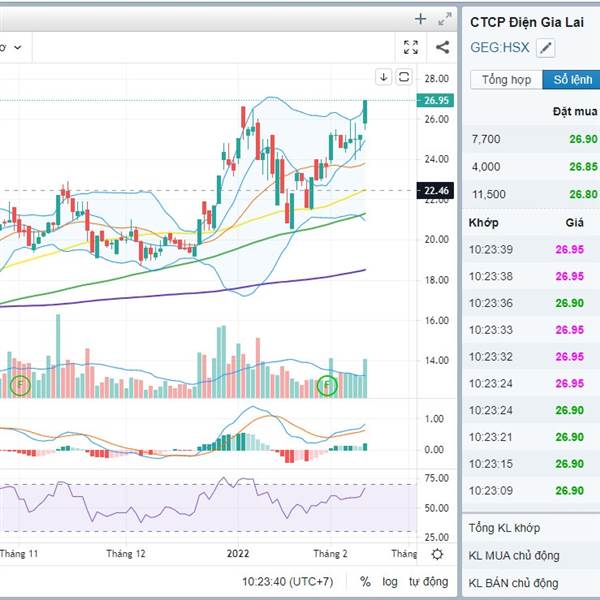Click the plus icon to add a panel

[420, 18]
